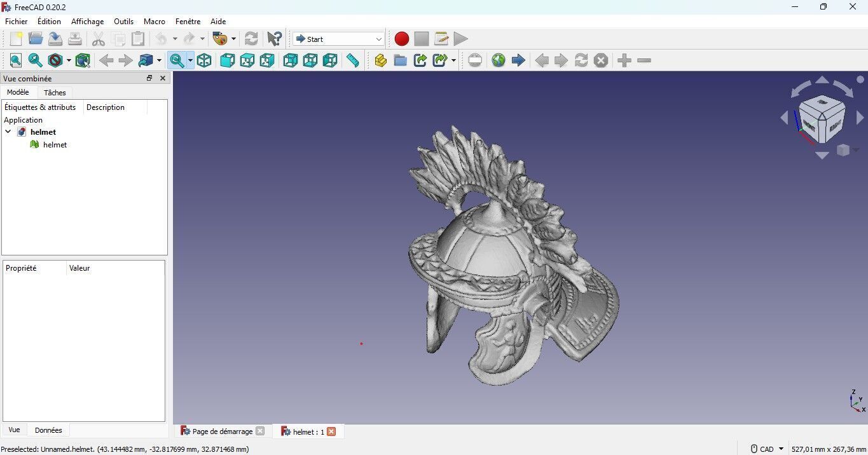Switch to top view
Screen dimensions: 868x455
[247, 60]
